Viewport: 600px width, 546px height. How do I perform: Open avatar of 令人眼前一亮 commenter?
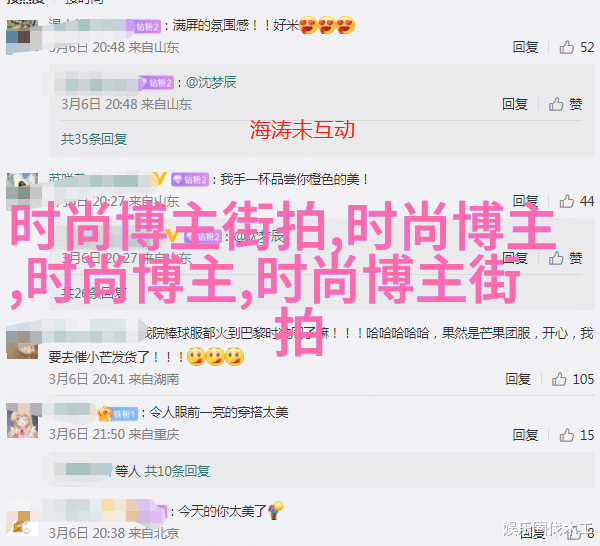coord(23,421)
